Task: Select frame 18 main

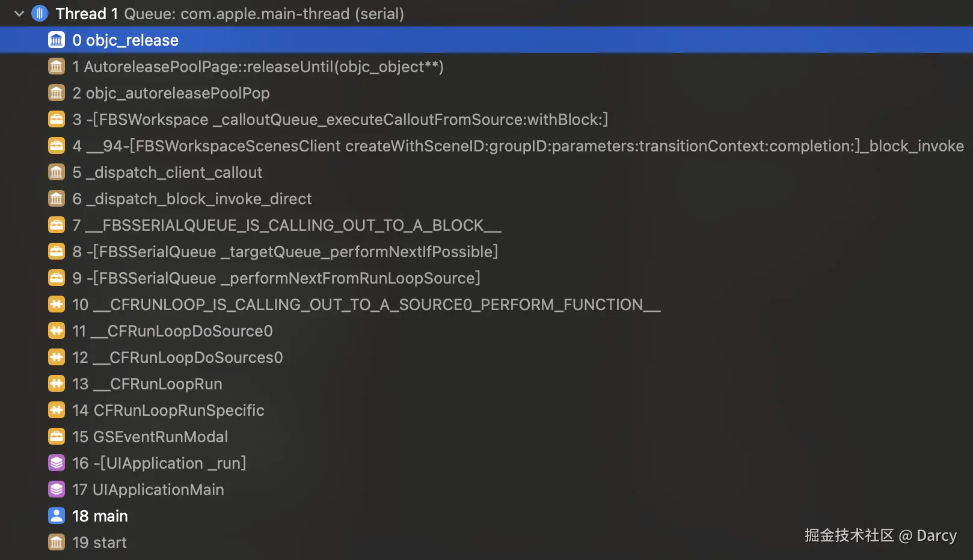Action: tap(100, 516)
